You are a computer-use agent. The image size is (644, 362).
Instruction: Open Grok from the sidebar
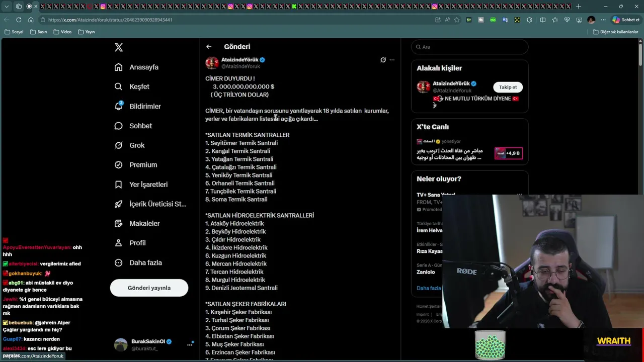pos(129,145)
